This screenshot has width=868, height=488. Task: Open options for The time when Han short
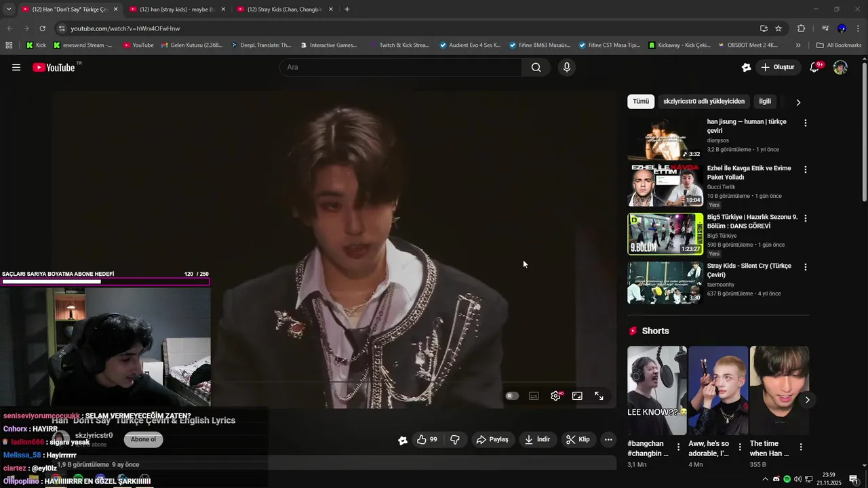click(x=801, y=447)
